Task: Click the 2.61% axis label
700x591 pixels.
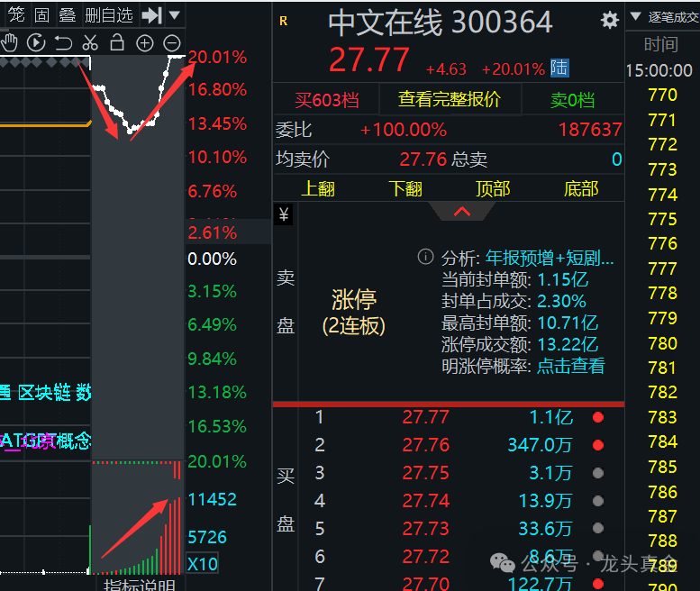Action: (x=213, y=233)
